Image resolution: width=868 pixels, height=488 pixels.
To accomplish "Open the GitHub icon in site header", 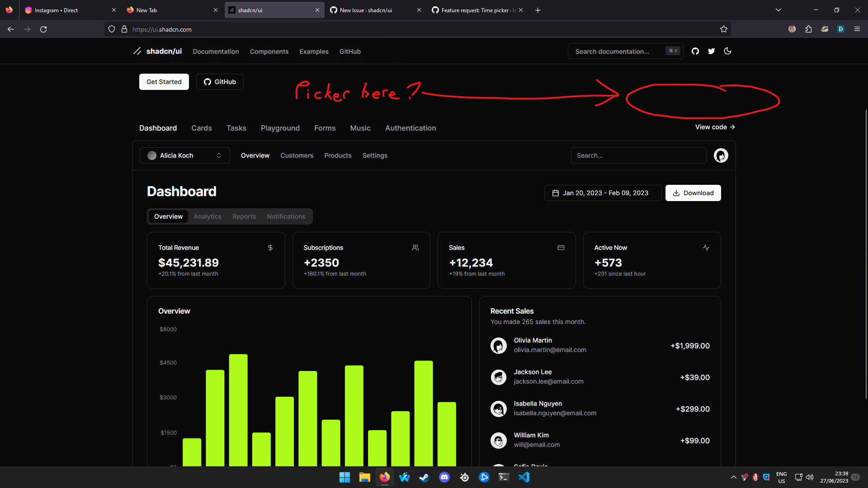I will 695,52.
